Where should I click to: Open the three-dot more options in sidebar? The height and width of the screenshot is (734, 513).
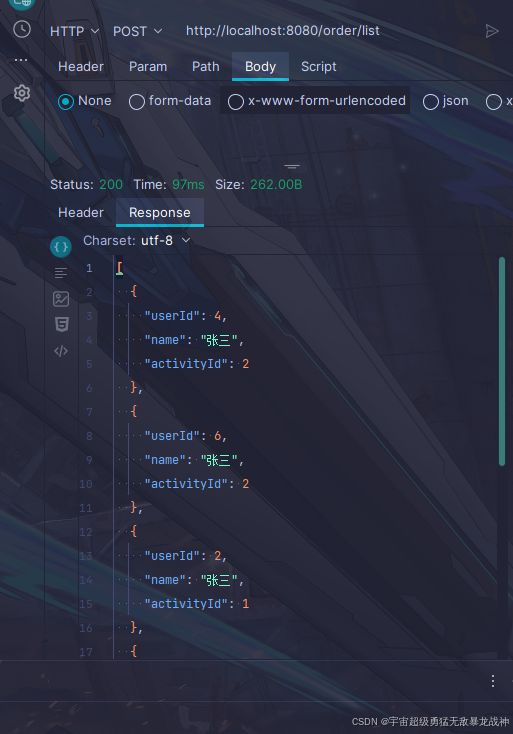coord(21,60)
